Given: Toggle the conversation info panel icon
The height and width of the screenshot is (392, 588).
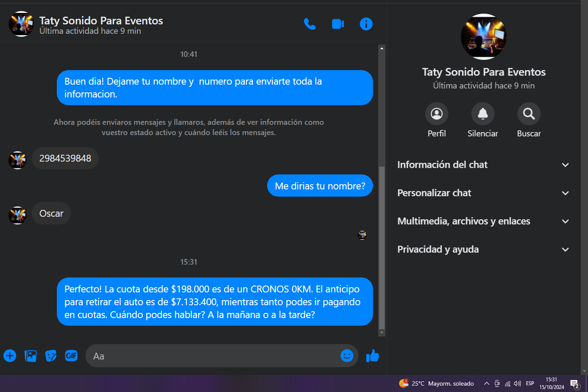Looking at the screenshot, I should (x=366, y=24).
